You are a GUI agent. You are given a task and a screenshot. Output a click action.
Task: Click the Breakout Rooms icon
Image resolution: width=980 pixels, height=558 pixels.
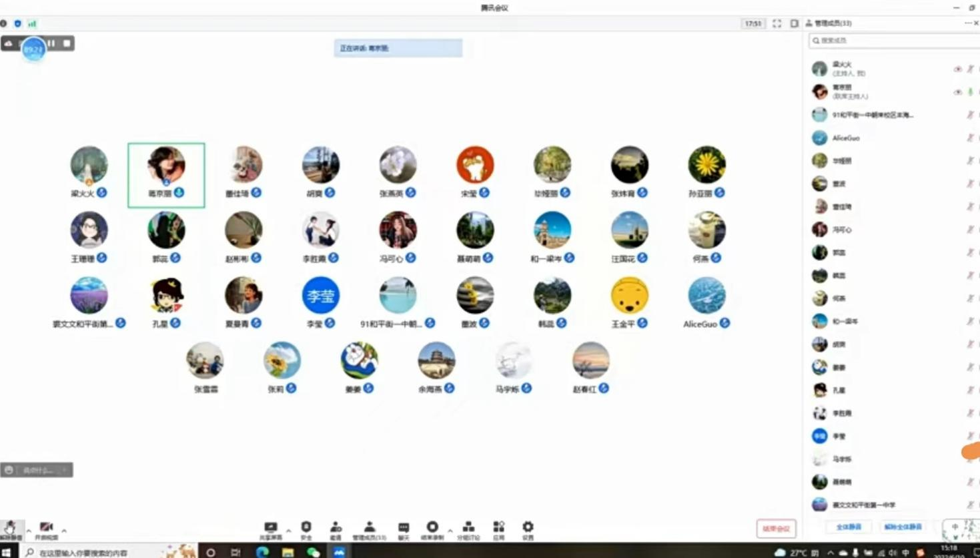pos(468,528)
